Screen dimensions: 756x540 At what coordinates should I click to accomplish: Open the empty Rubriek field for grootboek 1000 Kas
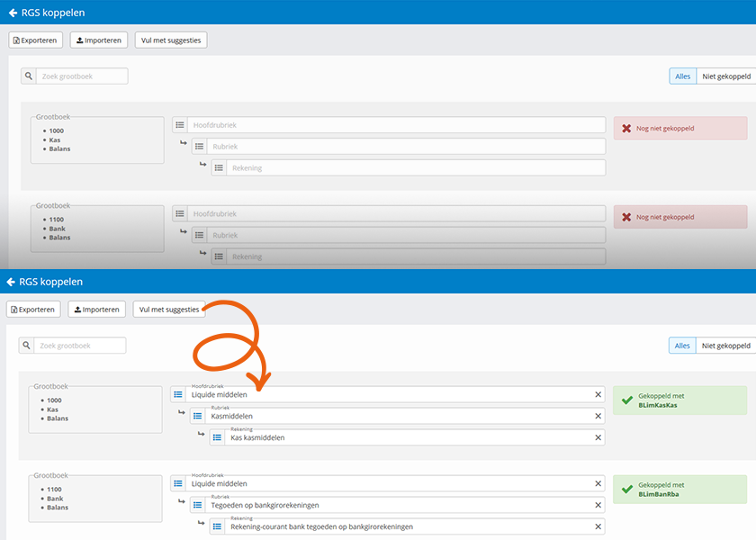click(406, 147)
